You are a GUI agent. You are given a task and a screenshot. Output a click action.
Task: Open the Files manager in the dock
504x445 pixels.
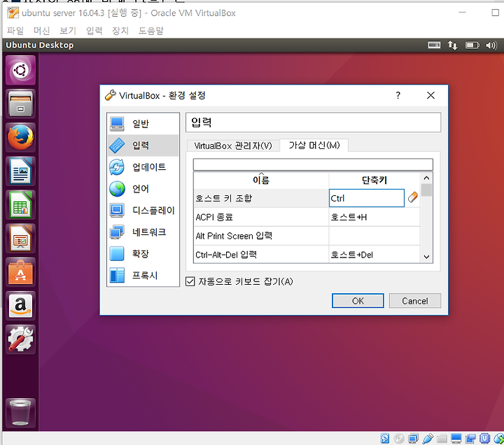(x=20, y=104)
